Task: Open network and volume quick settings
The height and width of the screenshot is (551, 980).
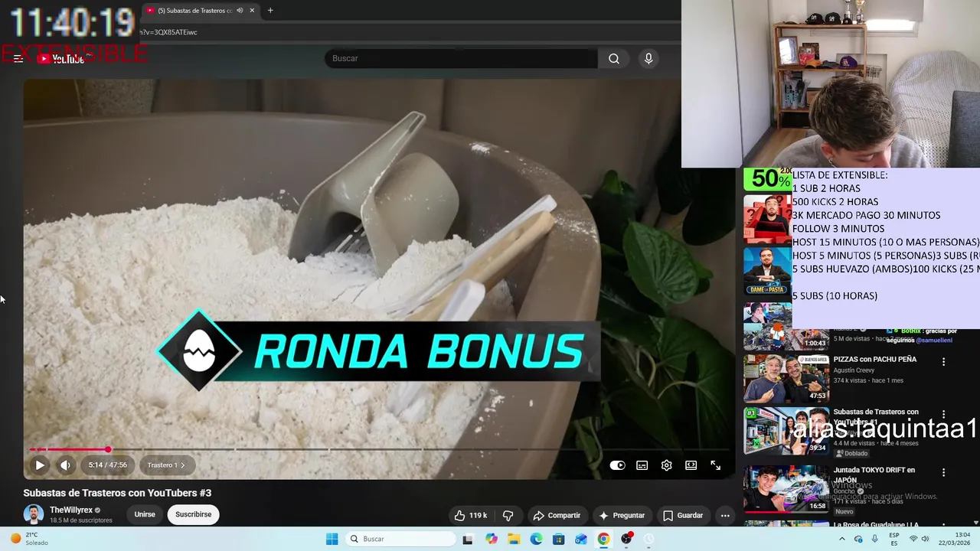Action: (x=920, y=539)
